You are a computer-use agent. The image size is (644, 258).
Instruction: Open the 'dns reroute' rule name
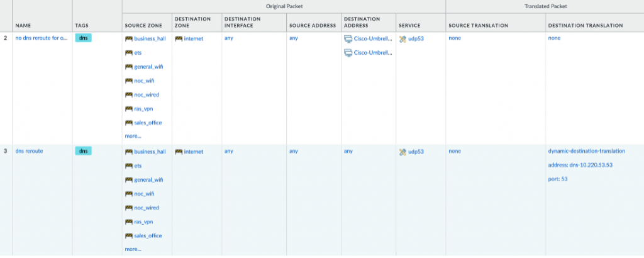tap(29, 152)
